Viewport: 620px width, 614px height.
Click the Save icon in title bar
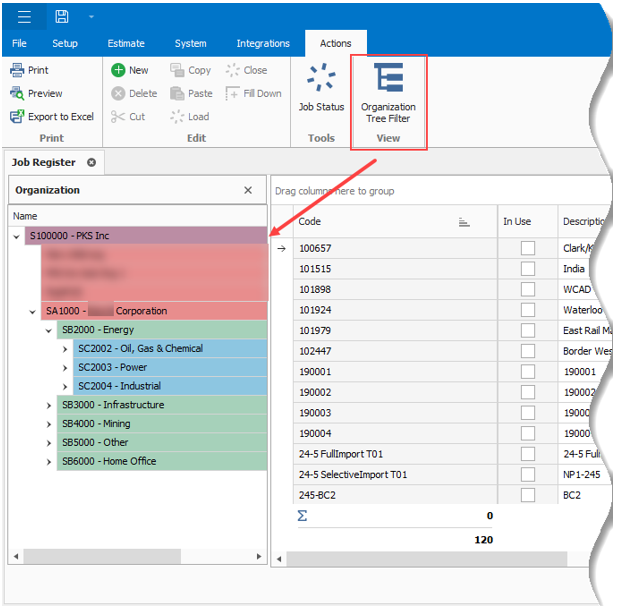pos(62,16)
